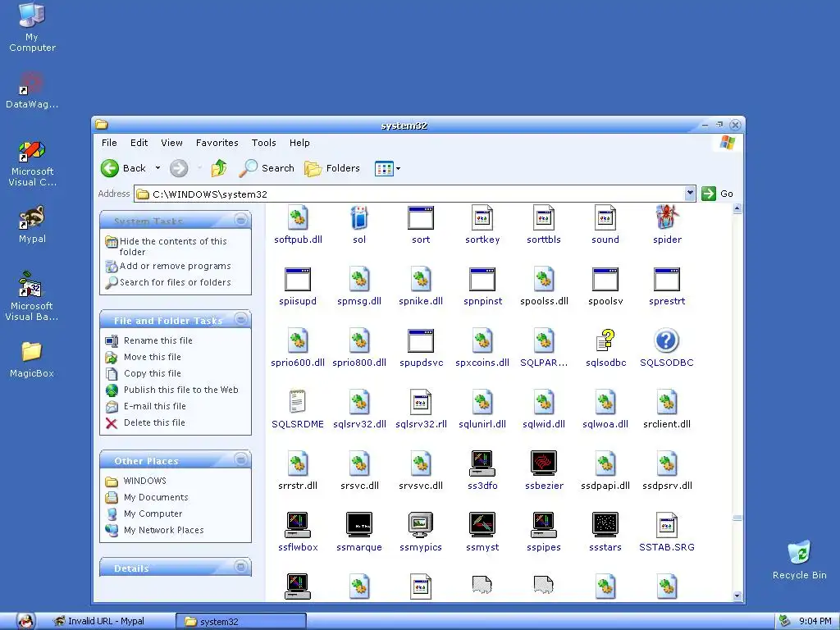Click the system32 taskbar button
The width and height of the screenshot is (840, 630).
pos(241,622)
